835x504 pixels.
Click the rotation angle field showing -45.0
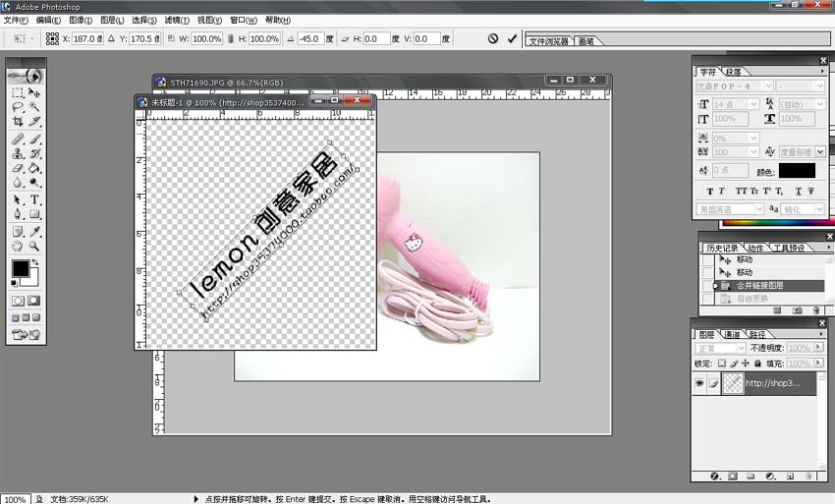[x=310, y=39]
